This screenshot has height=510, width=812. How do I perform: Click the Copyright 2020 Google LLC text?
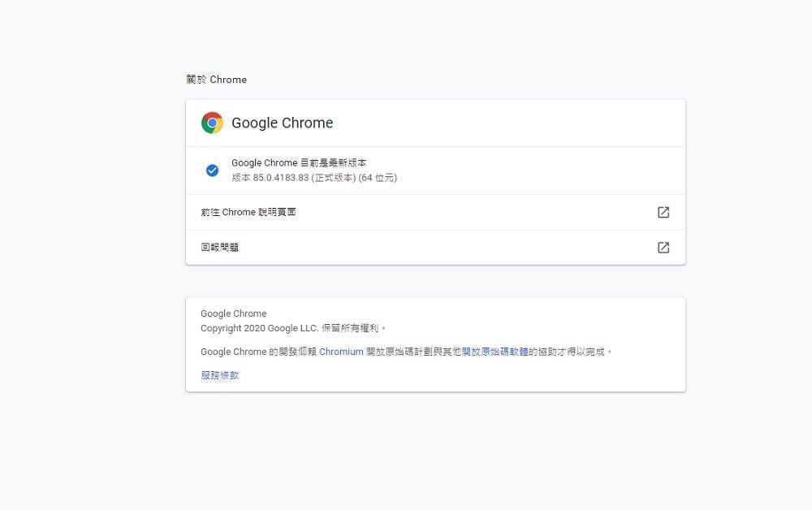(252, 328)
